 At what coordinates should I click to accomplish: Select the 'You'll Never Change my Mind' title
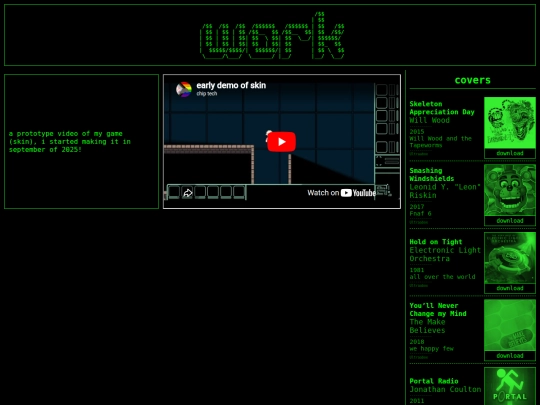[438, 310]
